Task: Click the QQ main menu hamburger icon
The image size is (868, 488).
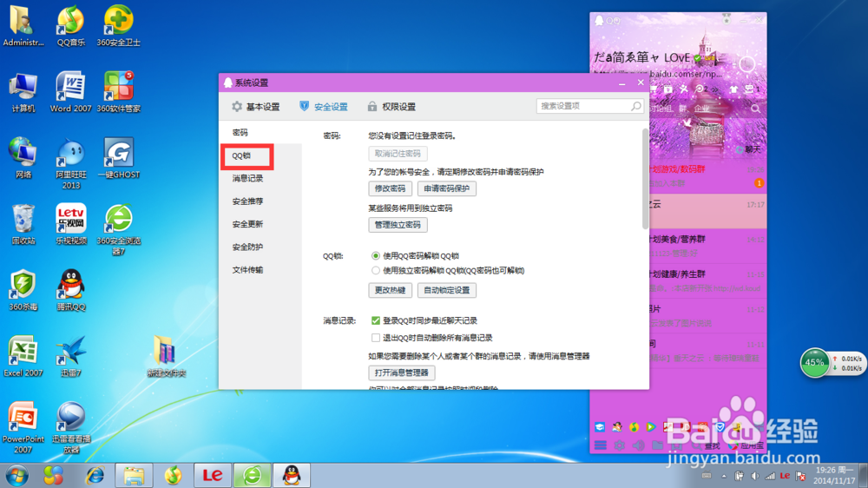Action: point(600,445)
